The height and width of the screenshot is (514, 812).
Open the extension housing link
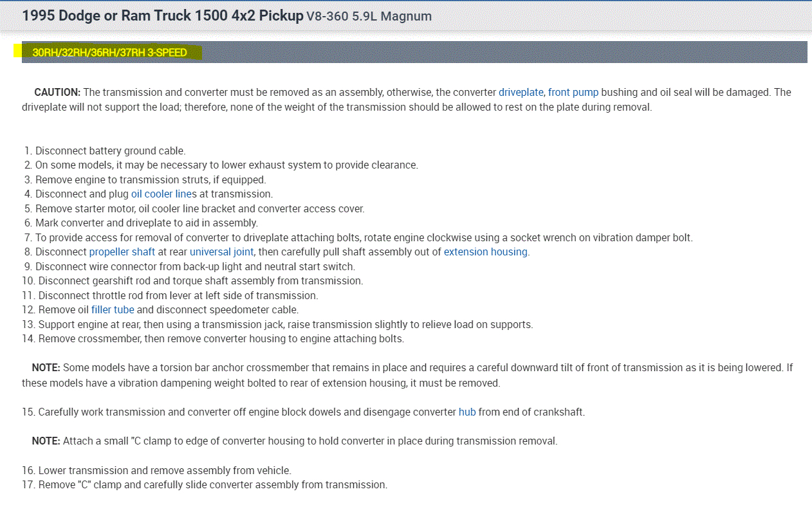[x=485, y=252]
